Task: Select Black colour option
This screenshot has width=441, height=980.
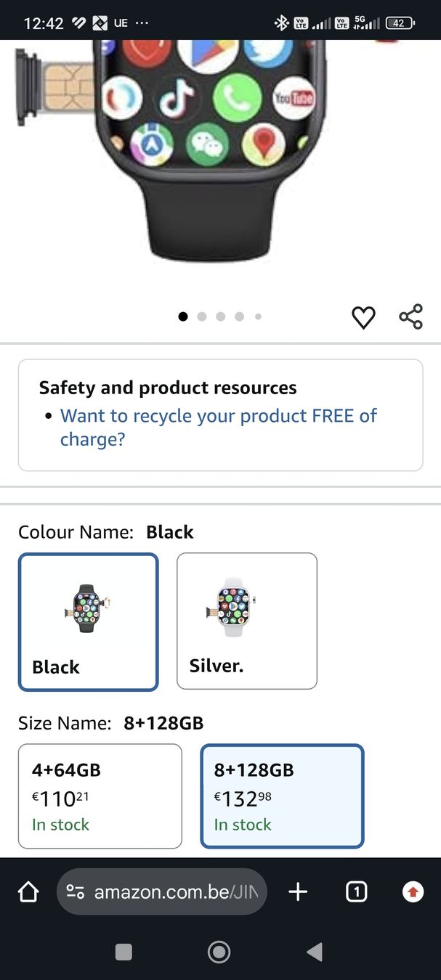Action: pyautogui.click(x=88, y=621)
